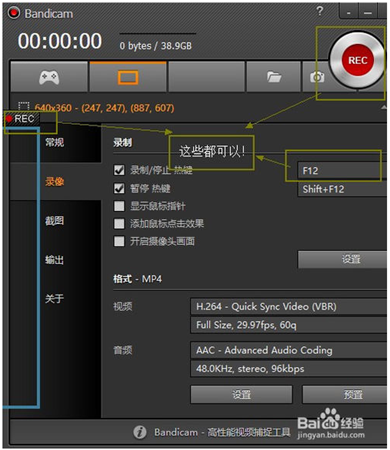Image resolution: width=390 pixels, height=450 pixels.
Task: Click the big red REC button
Action: (357, 60)
